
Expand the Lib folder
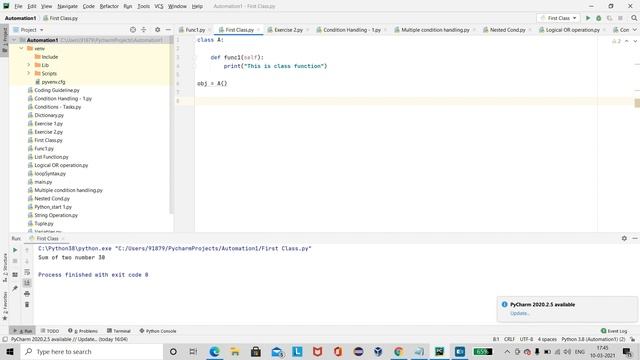(x=29, y=65)
